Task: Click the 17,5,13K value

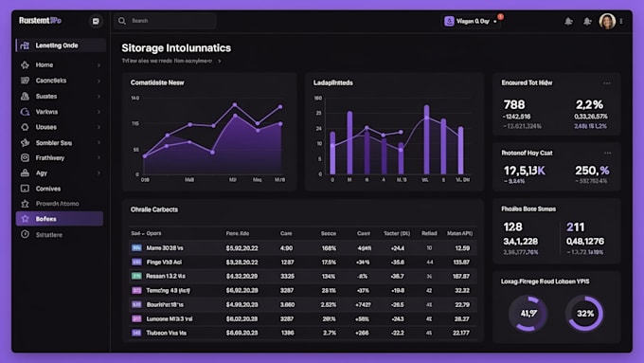Action: click(525, 171)
